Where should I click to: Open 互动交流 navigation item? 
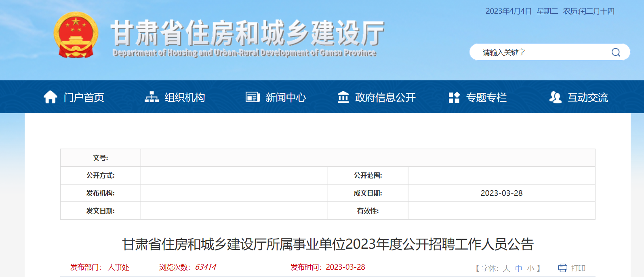point(587,97)
